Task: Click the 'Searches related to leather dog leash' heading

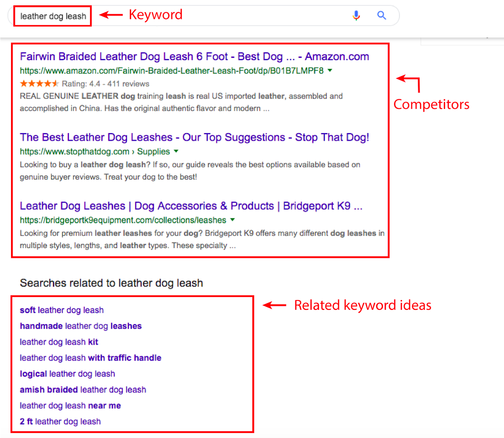Action: click(111, 283)
